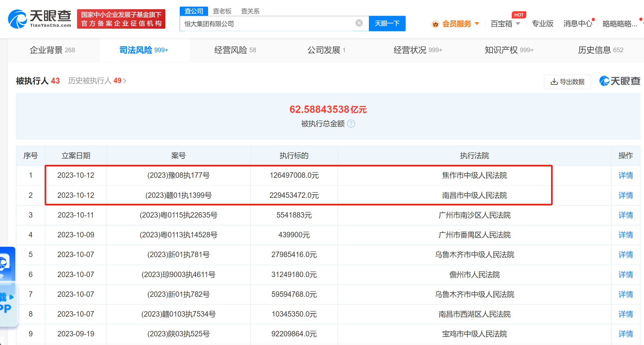644x345 pixels.
Task: Click case number (2023)赣01执1399号
Action: (x=178, y=195)
